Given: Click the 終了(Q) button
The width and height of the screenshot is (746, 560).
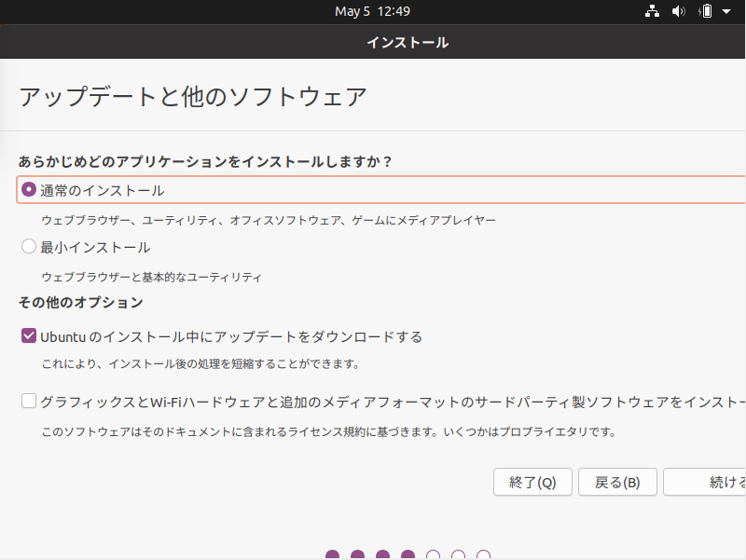Looking at the screenshot, I should (x=532, y=482).
